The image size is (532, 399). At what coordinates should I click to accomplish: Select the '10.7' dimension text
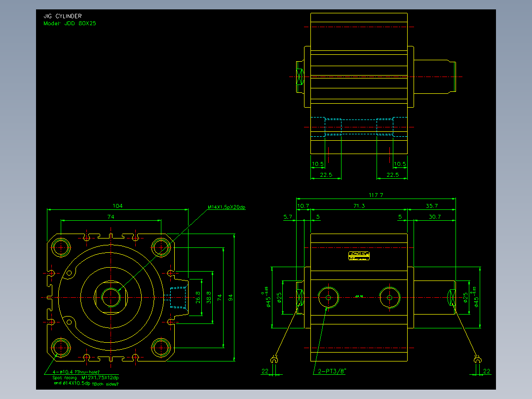pos(303,206)
